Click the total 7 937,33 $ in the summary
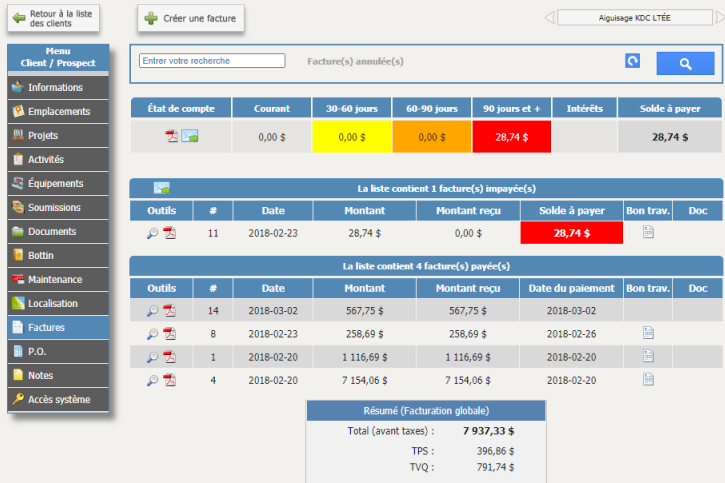The width and height of the screenshot is (725, 483). tap(488, 431)
